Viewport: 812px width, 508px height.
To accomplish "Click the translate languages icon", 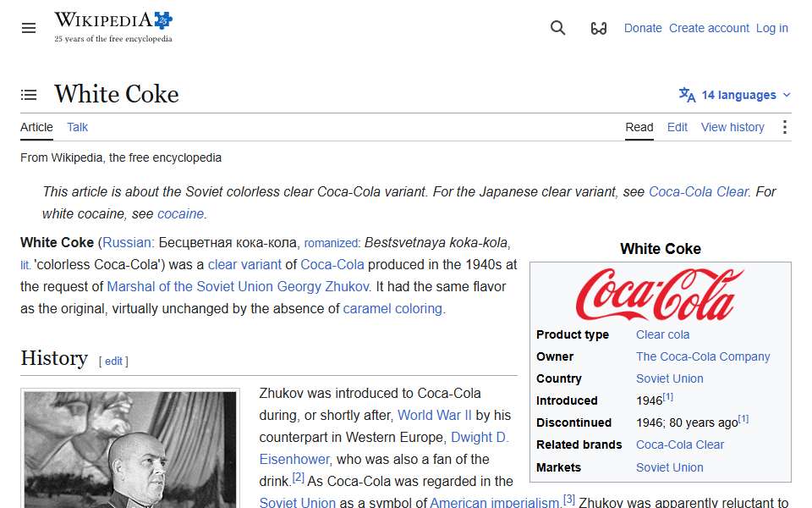I will tap(687, 95).
